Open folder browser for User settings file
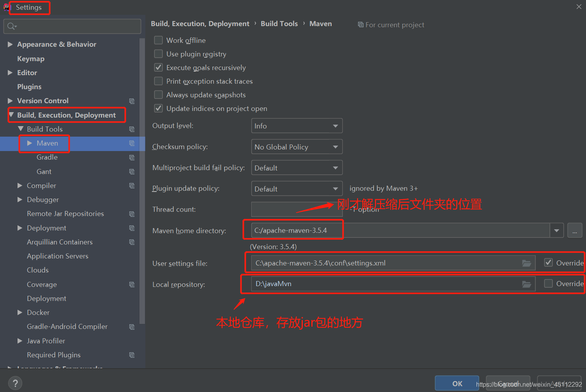Viewport: 586px width, 392px height. (x=527, y=264)
